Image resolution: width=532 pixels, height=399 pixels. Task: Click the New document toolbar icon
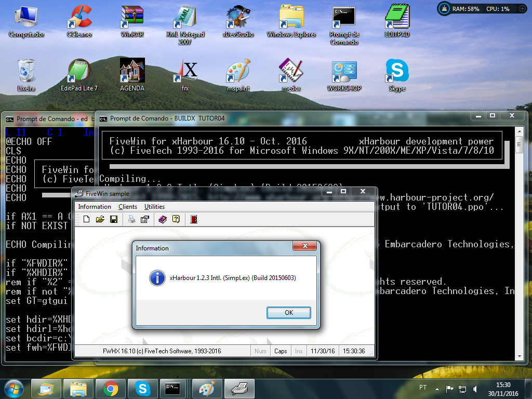86,220
